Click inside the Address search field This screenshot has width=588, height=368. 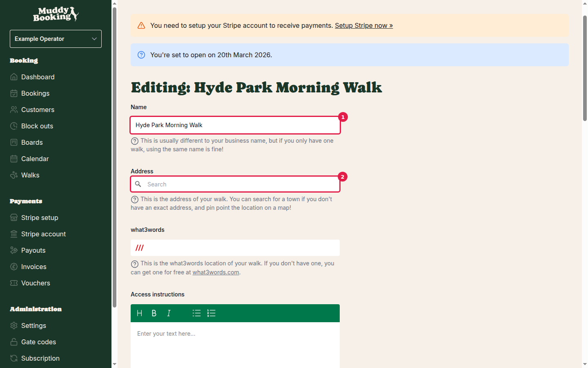coord(235,184)
